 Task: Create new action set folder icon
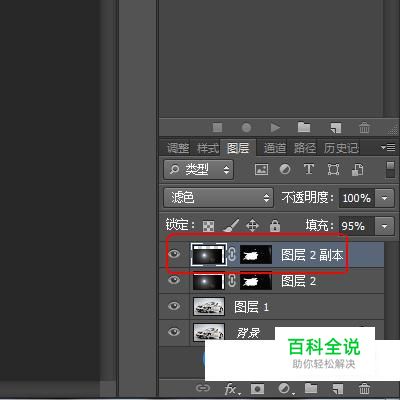coord(304,127)
